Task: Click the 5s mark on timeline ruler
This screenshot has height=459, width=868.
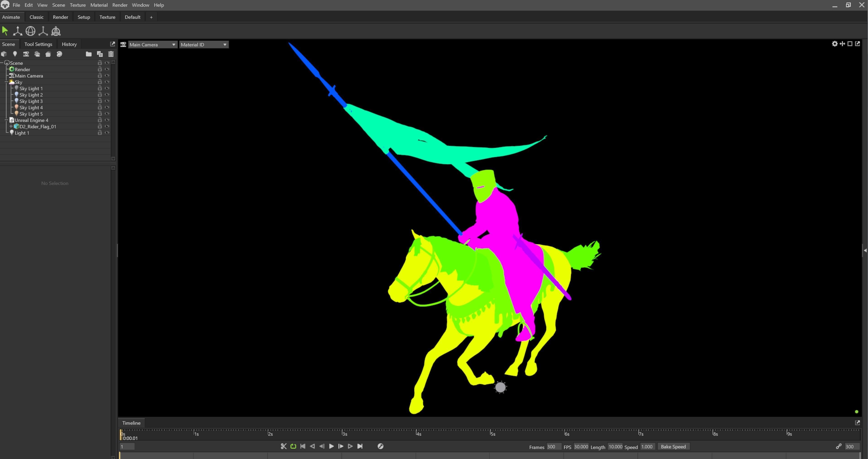Action: click(x=491, y=433)
